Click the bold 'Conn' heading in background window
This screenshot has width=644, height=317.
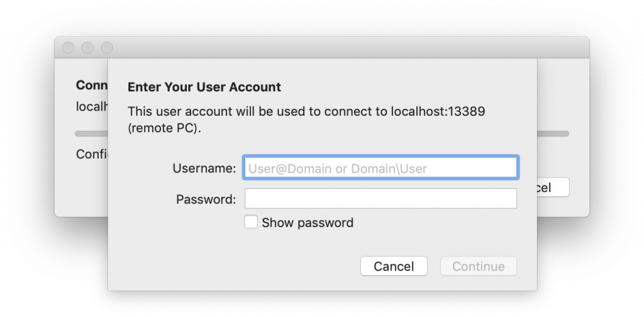coord(91,85)
